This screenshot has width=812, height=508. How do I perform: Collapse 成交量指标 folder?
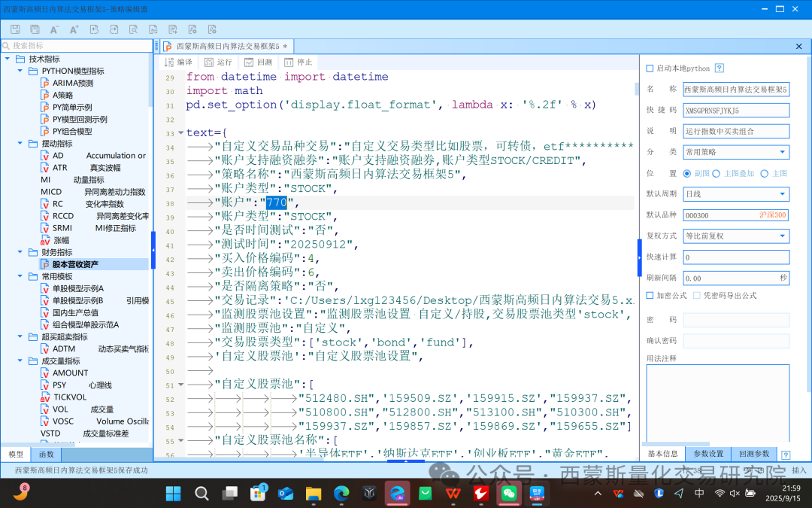tap(20, 360)
